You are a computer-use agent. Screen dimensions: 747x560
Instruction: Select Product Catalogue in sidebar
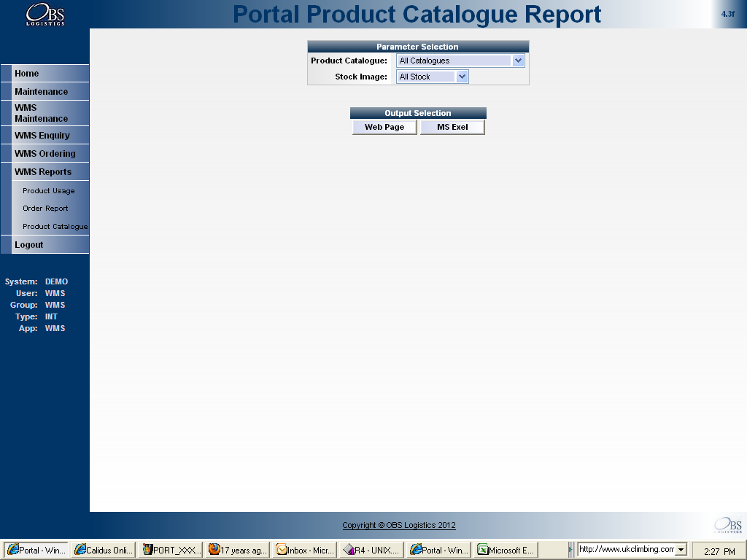click(x=55, y=226)
